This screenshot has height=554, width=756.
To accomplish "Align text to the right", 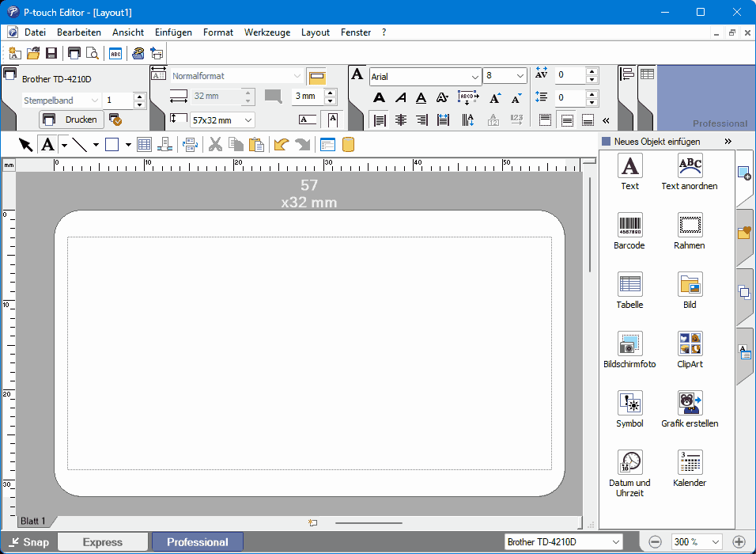I will (421, 120).
